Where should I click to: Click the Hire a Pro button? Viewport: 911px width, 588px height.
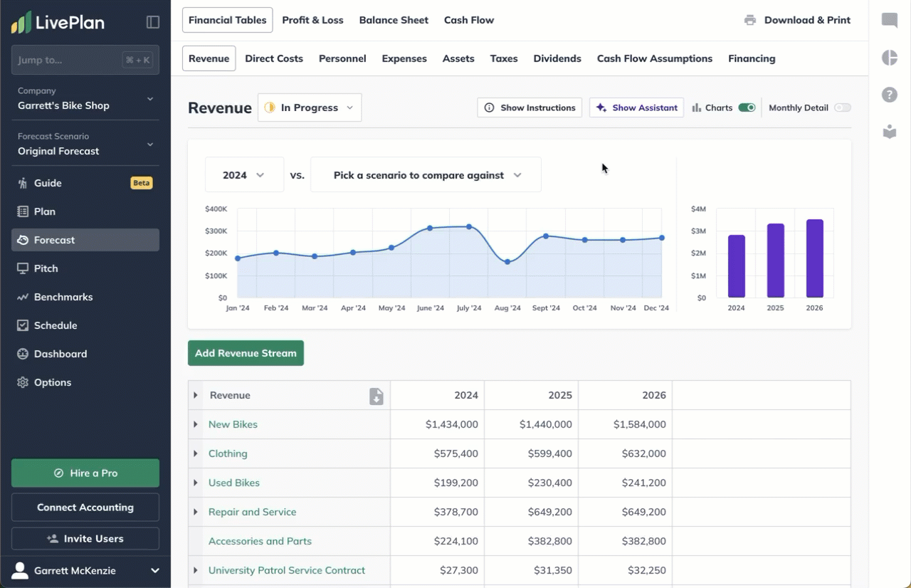tap(85, 473)
